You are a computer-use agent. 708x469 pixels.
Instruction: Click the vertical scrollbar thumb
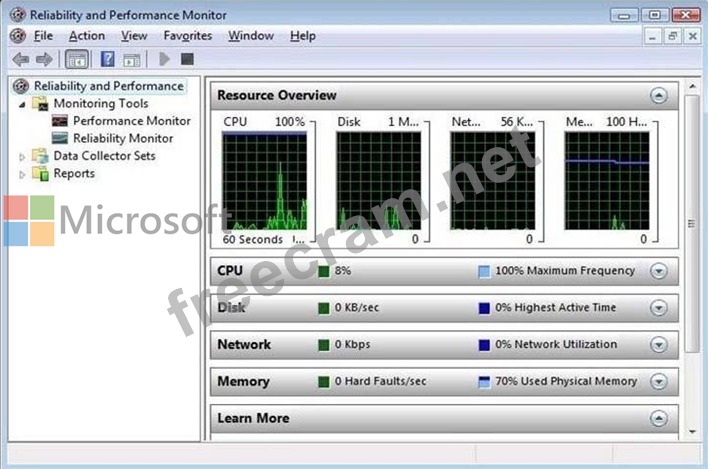[x=692, y=223]
